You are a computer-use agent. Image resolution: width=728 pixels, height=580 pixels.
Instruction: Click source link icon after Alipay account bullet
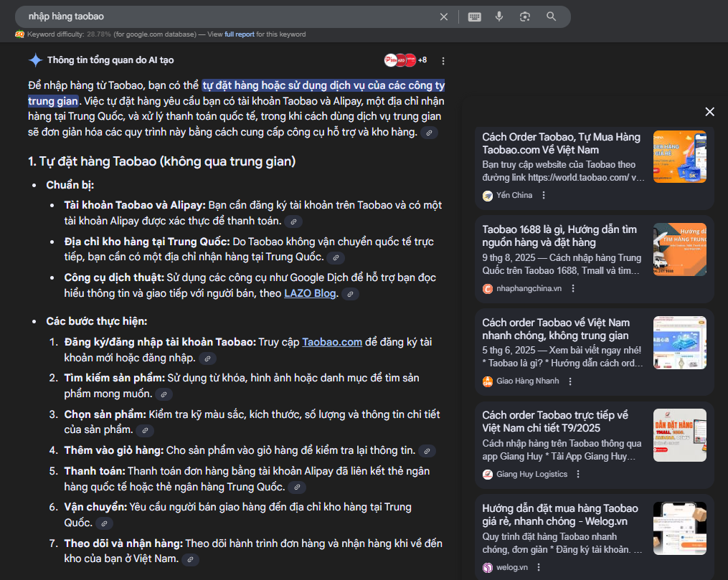point(293,222)
